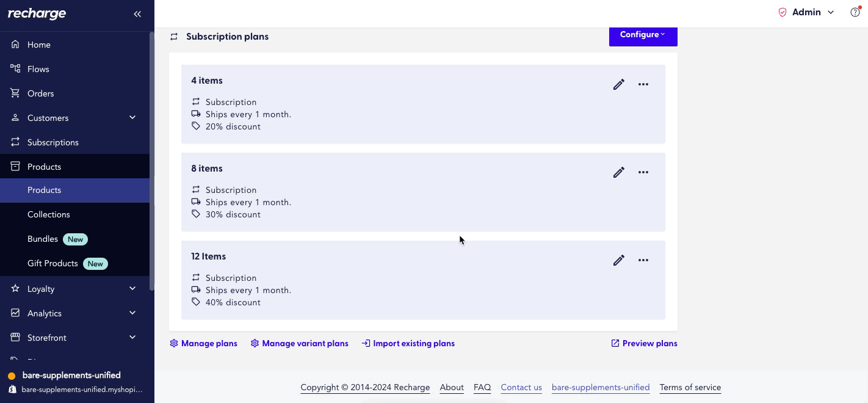Edit the 12 Items plan with pencil icon

tap(619, 260)
